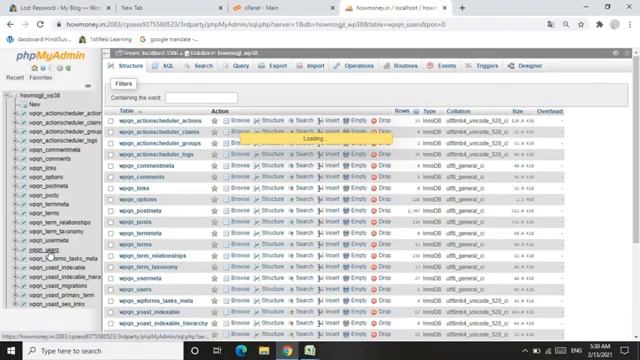This screenshot has height=360, width=640.
Task: Check the wpqn_usermeta row checkbox
Action: [x=111, y=279]
